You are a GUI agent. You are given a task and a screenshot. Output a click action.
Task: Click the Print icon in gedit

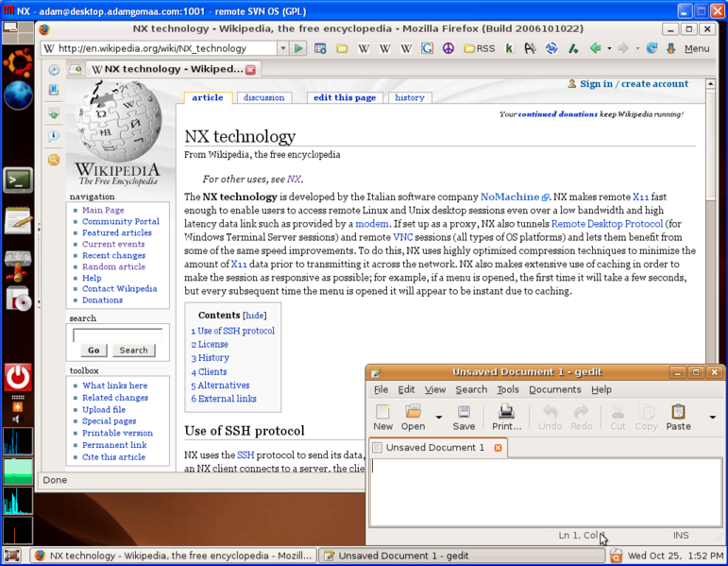coord(506,418)
